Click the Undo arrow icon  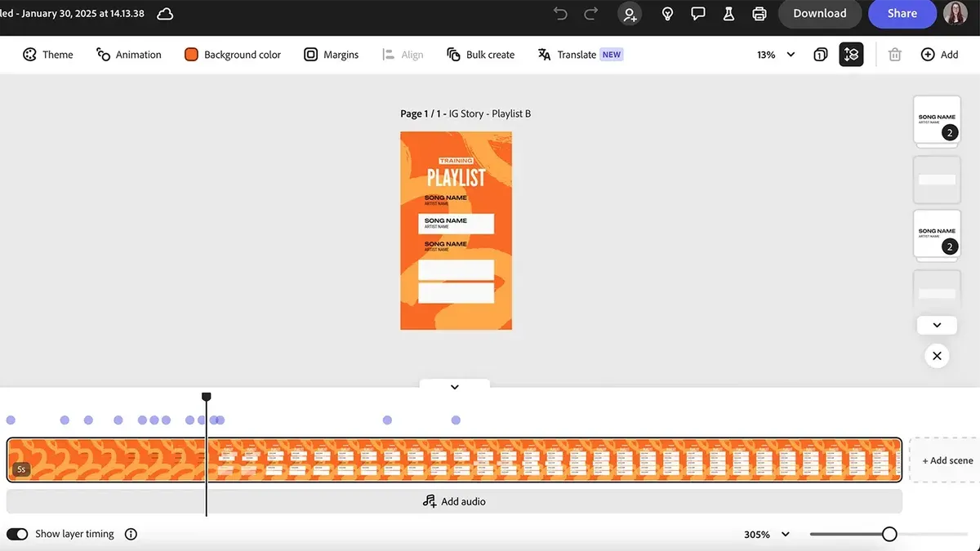[x=560, y=14]
